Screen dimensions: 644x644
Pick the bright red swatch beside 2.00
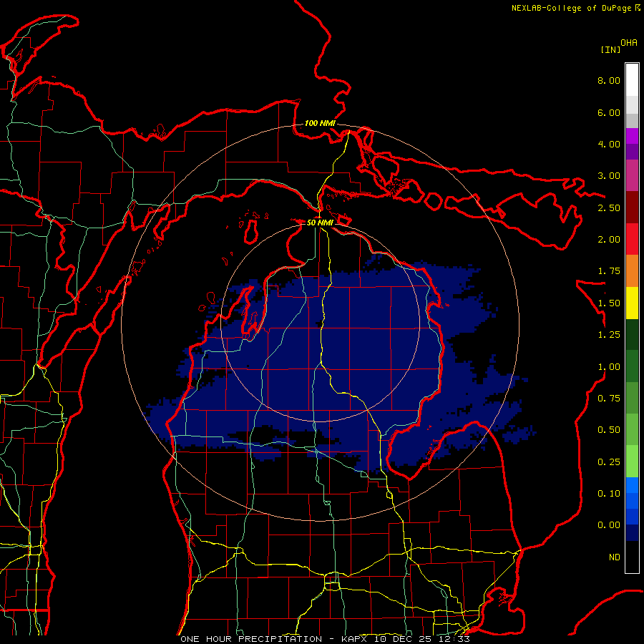click(632, 240)
